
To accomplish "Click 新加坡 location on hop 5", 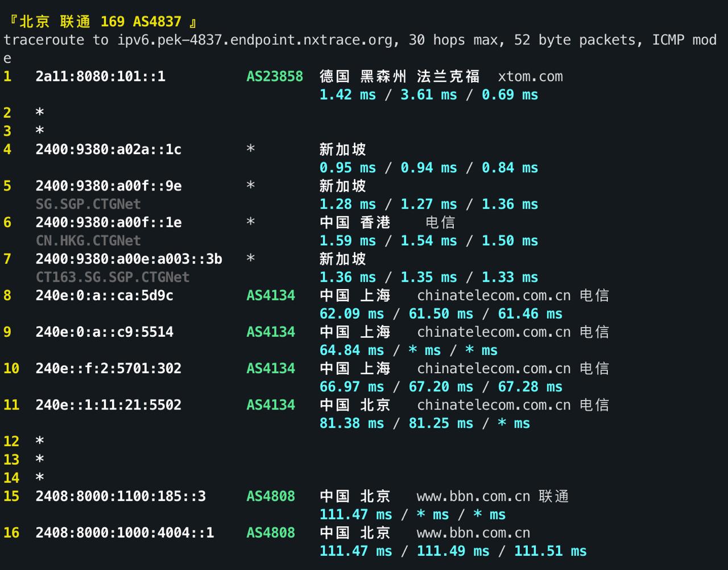I will 342,185.
